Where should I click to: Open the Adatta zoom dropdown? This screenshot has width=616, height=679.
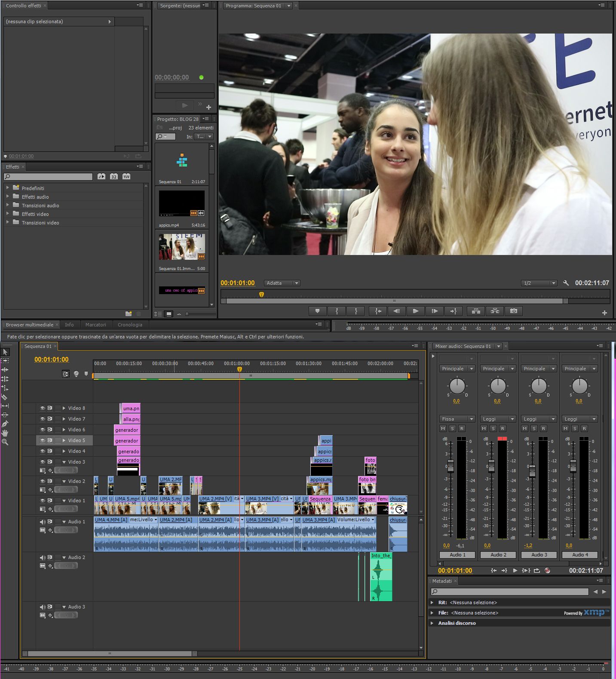[x=282, y=283]
